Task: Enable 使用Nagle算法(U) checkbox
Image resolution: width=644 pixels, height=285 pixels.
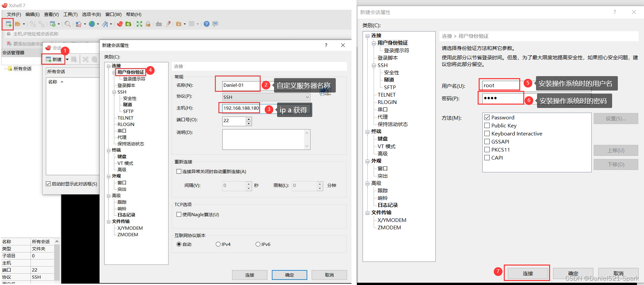Action: tap(179, 214)
